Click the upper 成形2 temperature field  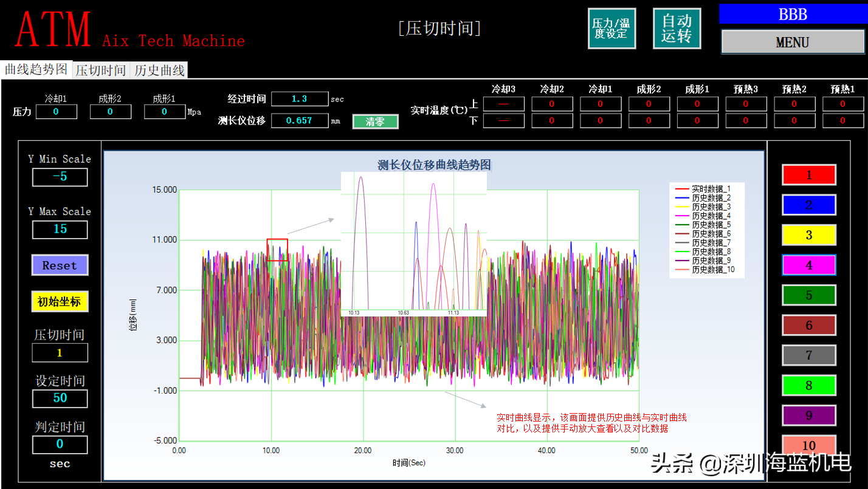coord(649,104)
